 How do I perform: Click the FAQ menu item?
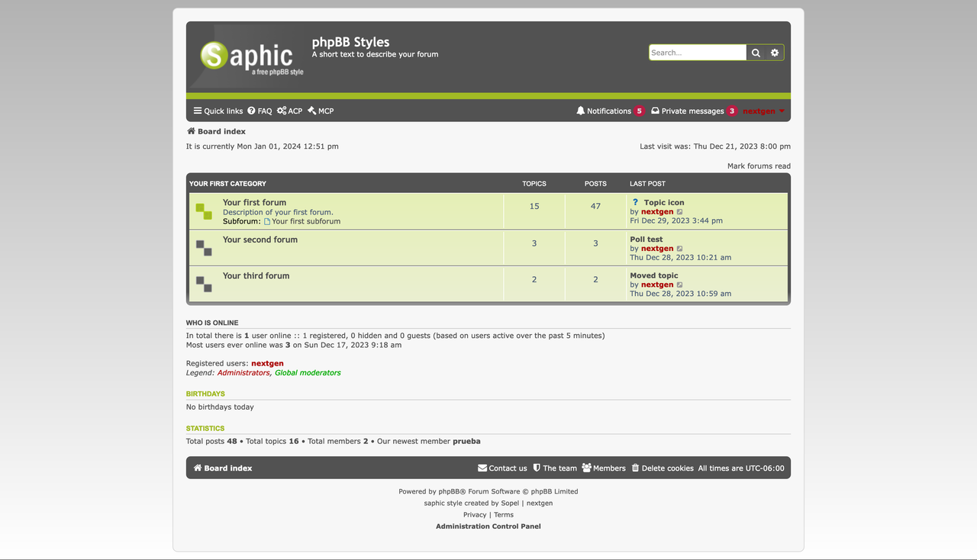[x=260, y=111]
